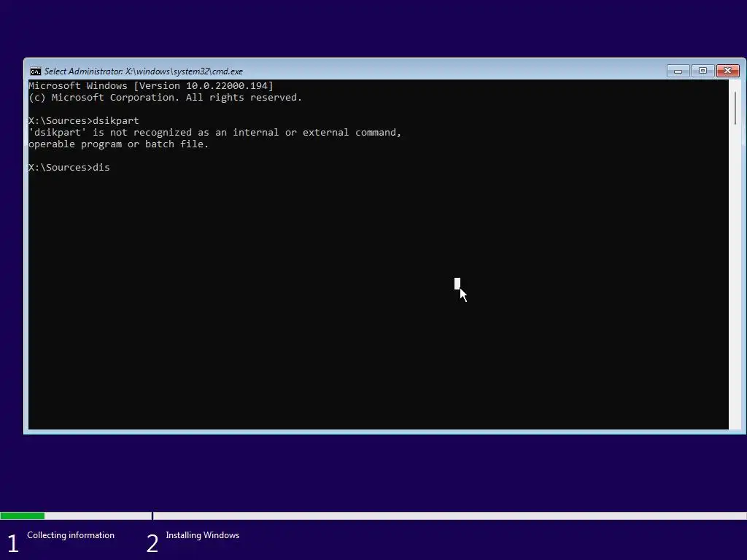Click the 'operable program or batch file.' line
Viewport: 747px width, 560px height.
[x=119, y=144]
